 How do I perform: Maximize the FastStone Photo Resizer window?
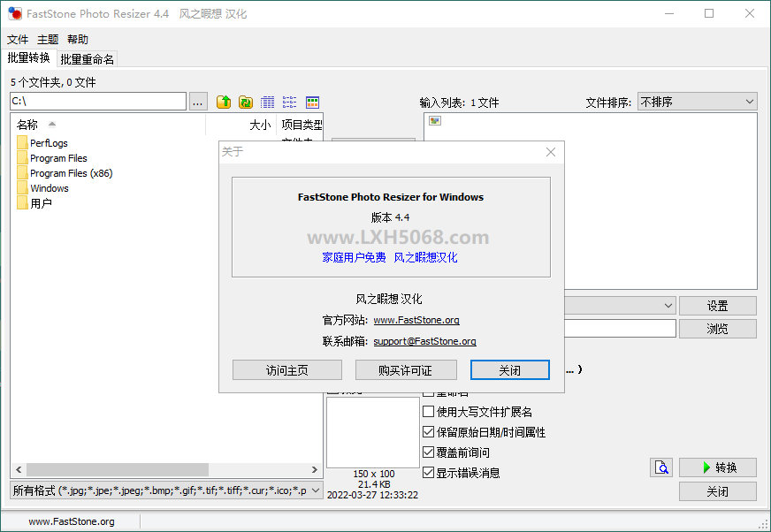coord(709,13)
